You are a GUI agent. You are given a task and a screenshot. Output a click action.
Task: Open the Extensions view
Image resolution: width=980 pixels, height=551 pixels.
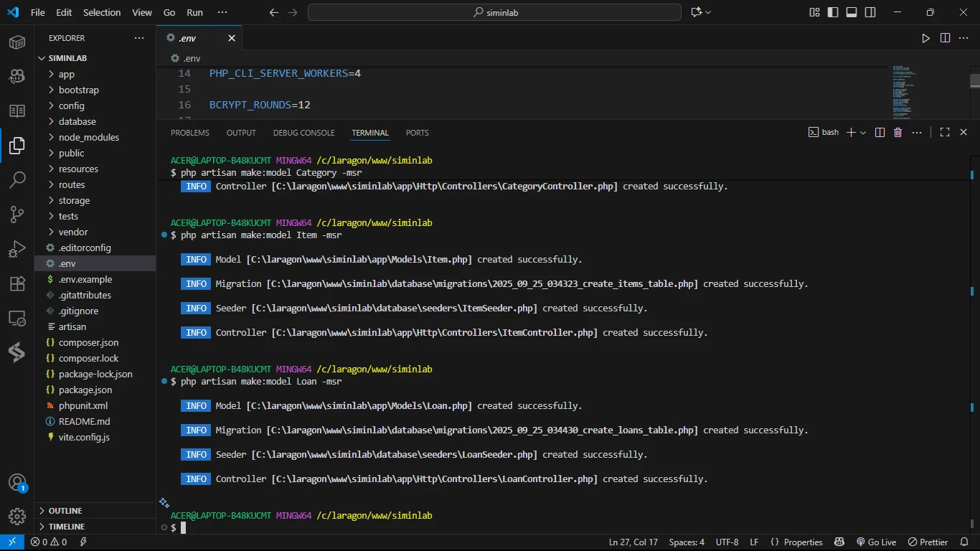[x=17, y=283]
